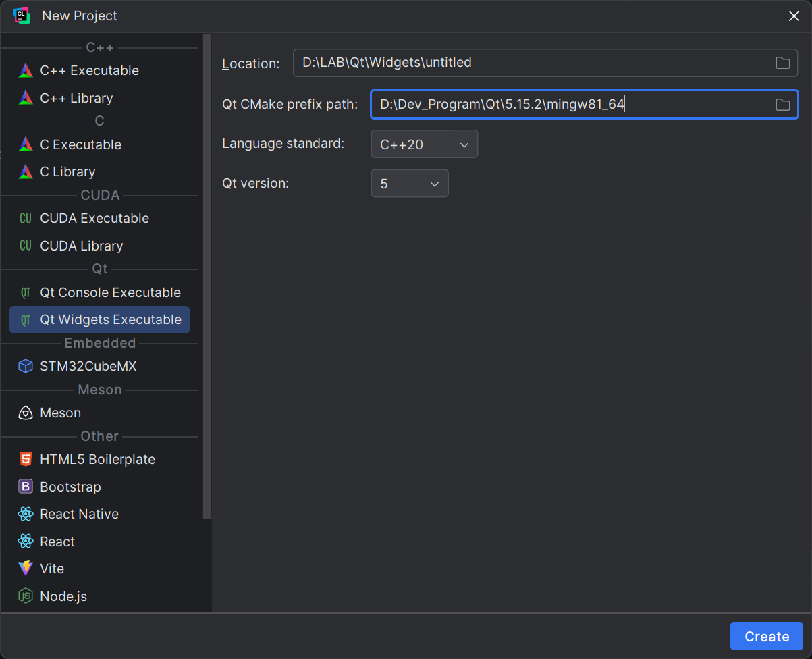The width and height of the screenshot is (812, 659).
Task: Select the React Native template
Action: (x=79, y=514)
